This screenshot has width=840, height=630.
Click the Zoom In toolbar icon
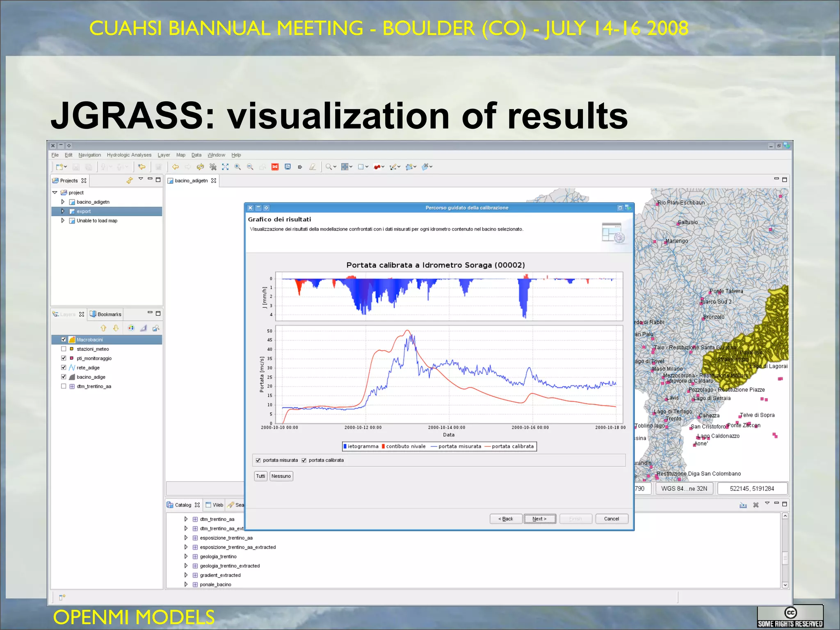[237, 167]
